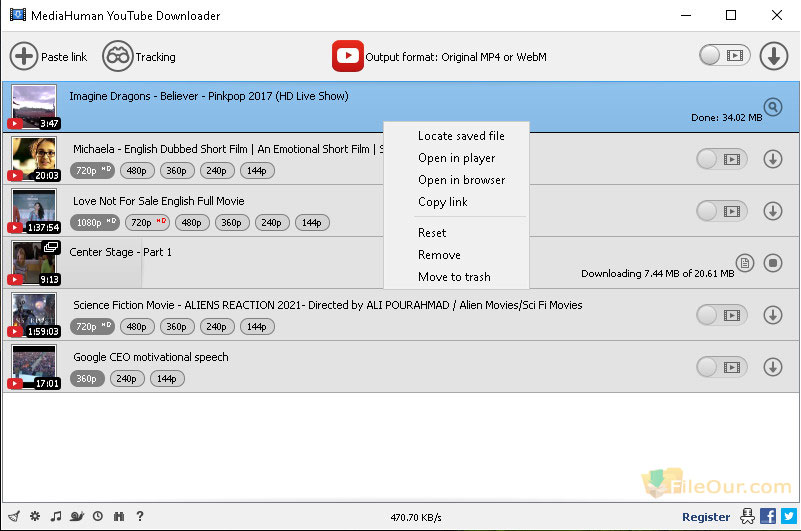This screenshot has width=801, height=531.
Task: Toggle the snail speed limit icon
Action: (77, 516)
